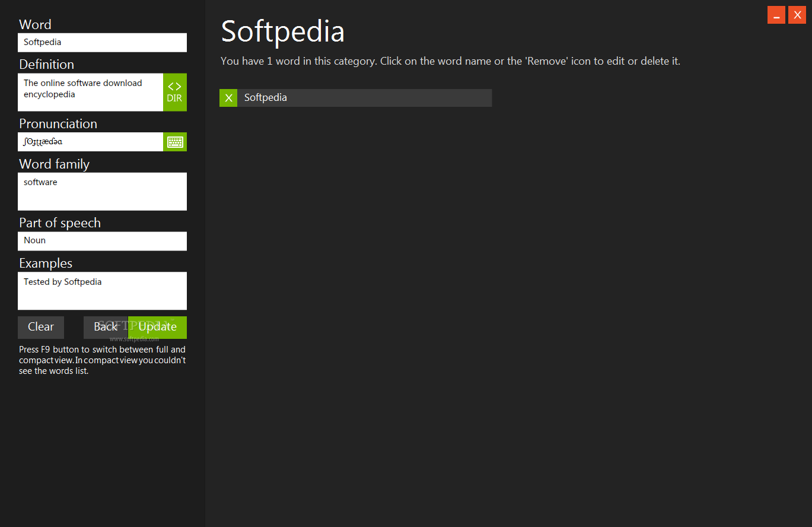Close the application window

[x=797, y=15]
